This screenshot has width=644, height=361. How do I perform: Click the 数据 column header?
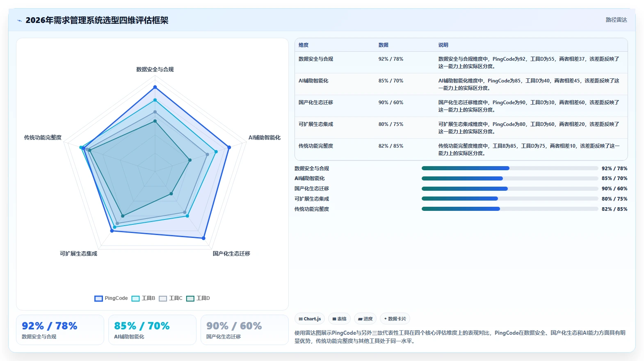click(384, 45)
